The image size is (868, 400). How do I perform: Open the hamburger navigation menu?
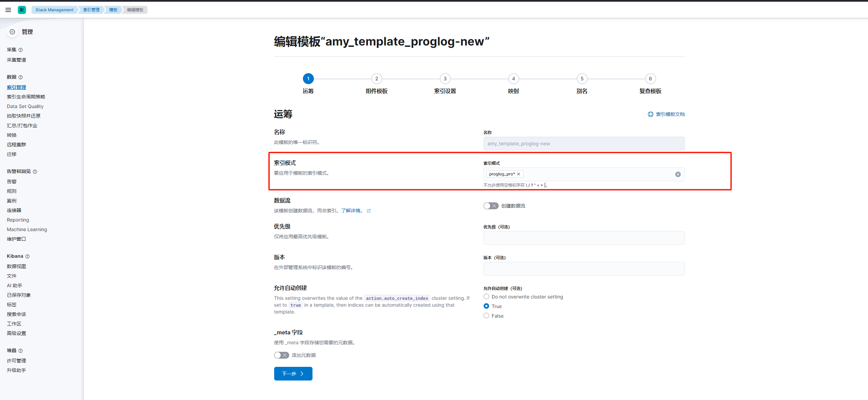pyautogui.click(x=8, y=10)
